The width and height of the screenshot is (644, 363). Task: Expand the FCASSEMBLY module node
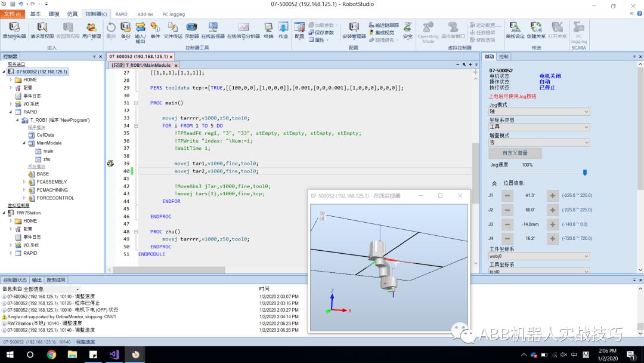pyautogui.click(x=24, y=181)
